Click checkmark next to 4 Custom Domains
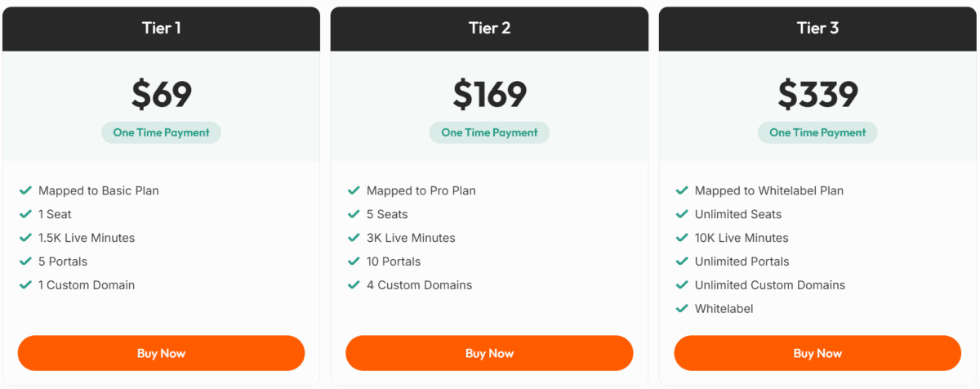The image size is (980, 389). [x=354, y=285]
